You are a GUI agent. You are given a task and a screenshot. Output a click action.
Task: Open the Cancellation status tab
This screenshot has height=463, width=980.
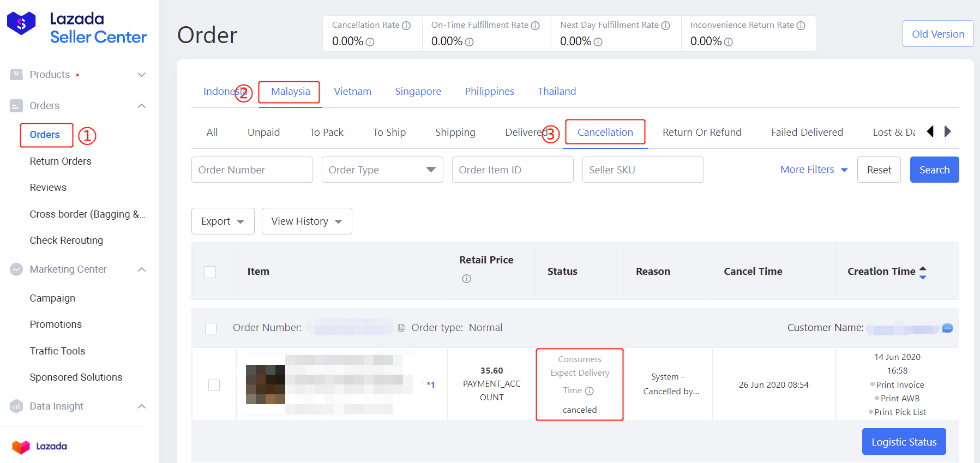pyautogui.click(x=605, y=133)
